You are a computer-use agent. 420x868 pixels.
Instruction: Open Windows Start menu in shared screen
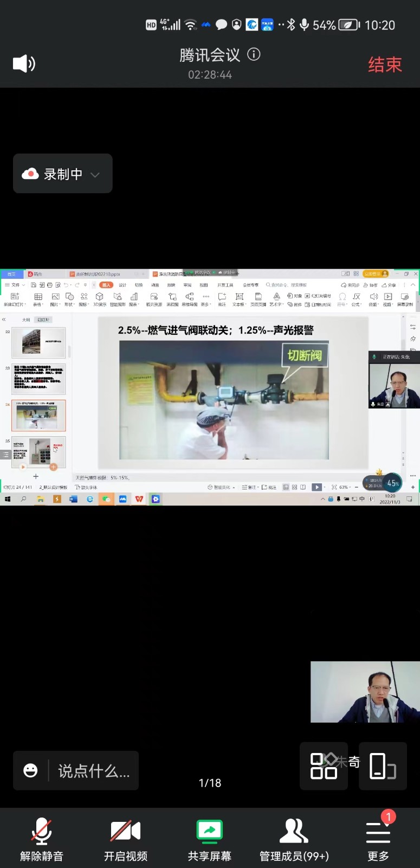tap(8, 499)
